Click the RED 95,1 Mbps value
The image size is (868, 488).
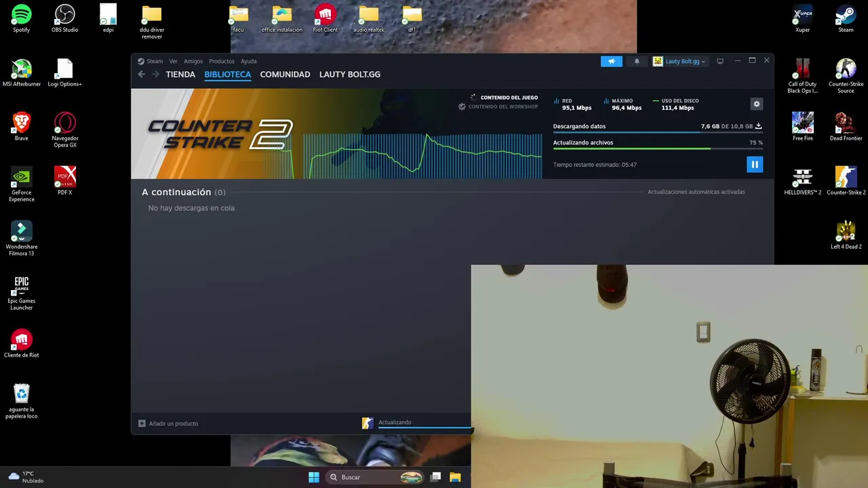pyautogui.click(x=576, y=108)
